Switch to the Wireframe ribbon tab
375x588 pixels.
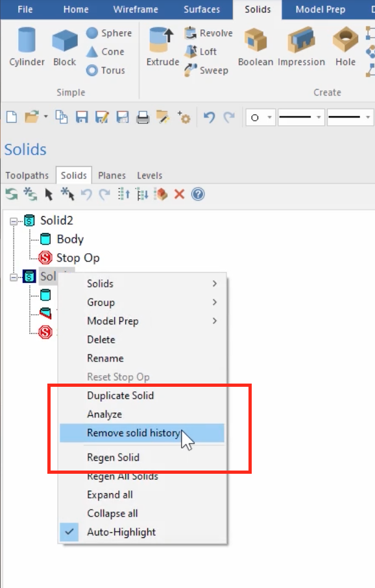[x=136, y=9]
